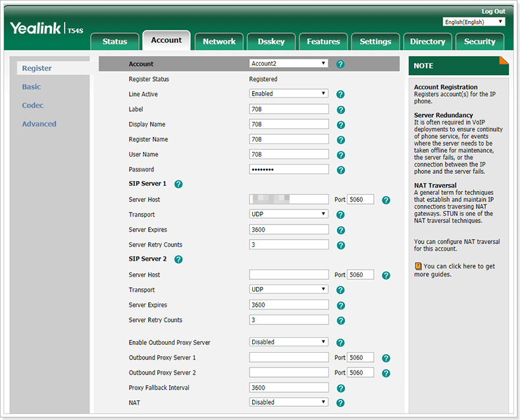Screen dimensions: 520x420
Task: Click the Log Out link
Action: (493, 11)
